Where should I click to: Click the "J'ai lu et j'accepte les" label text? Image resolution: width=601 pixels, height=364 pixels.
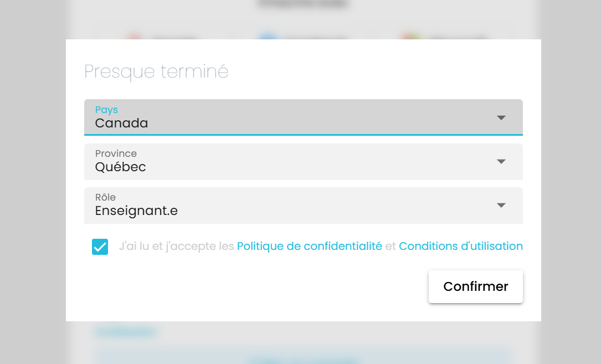coord(176,247)
